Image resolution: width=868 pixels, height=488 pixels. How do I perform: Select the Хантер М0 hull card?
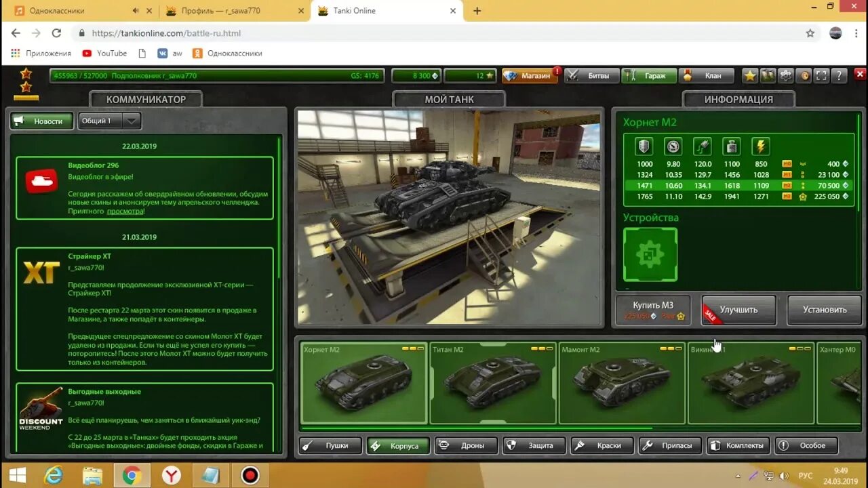coord(839,383)
